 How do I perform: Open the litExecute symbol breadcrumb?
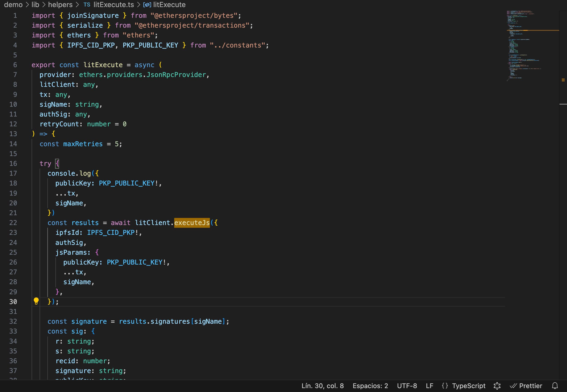[169, 5]
